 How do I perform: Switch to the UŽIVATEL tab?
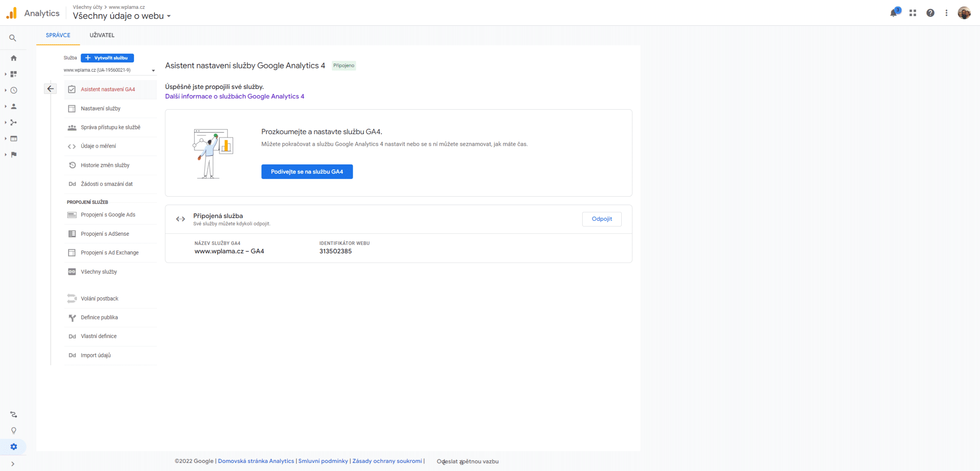point(102,35)
